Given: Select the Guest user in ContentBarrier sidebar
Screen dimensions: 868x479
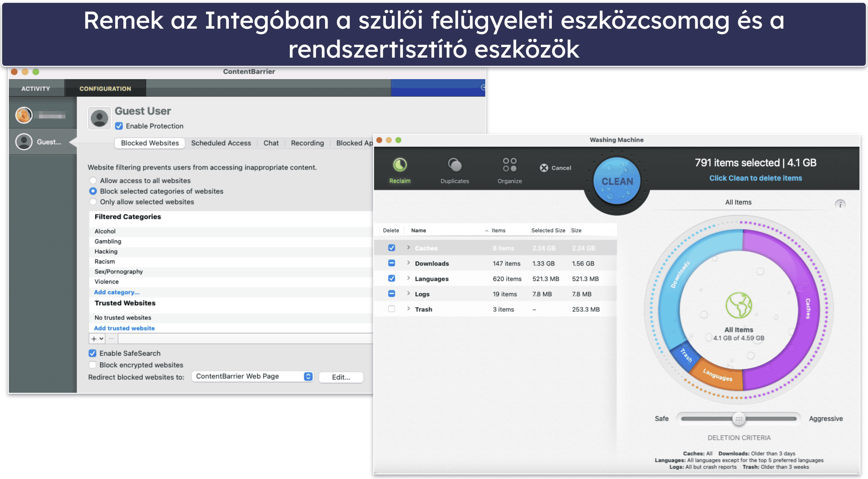Looking at the screenshot, I should 43,142.
